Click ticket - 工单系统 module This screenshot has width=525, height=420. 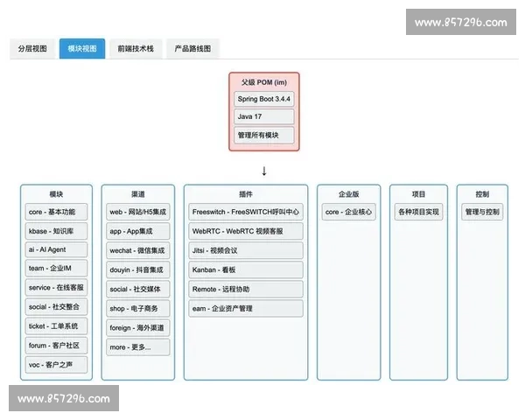coord(57,326)
